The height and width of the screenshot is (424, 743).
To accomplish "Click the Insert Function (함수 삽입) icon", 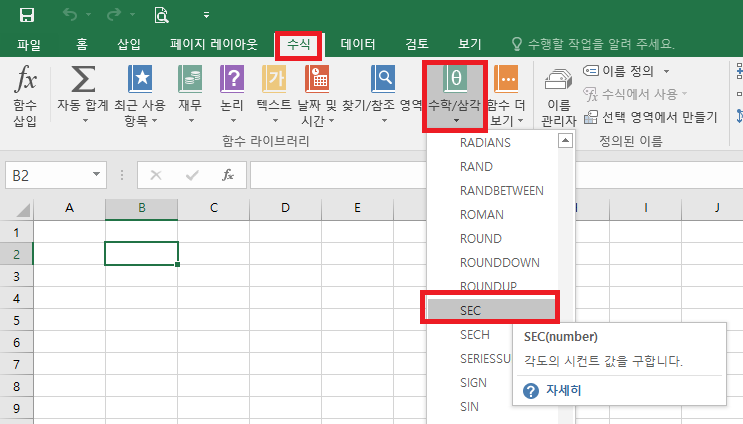I will pos(25,81).
